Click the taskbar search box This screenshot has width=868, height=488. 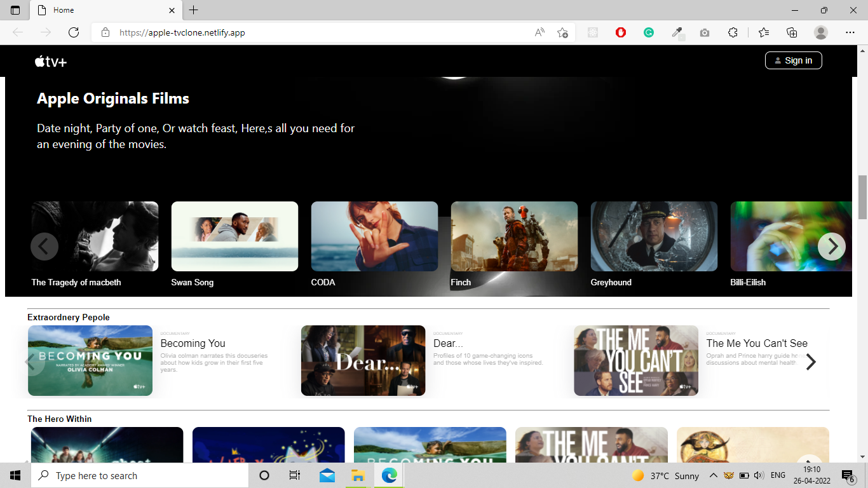pyautogui.click(x=140, y=475)
